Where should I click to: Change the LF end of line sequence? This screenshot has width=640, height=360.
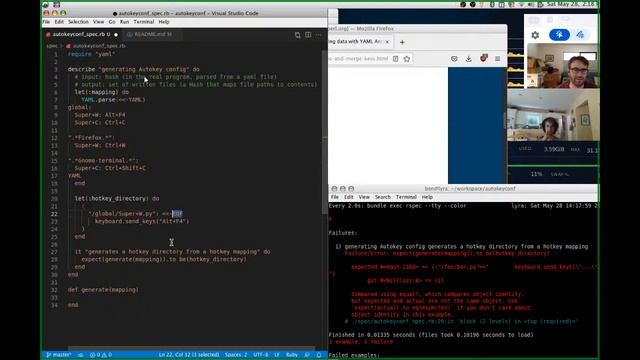(277, 355)
